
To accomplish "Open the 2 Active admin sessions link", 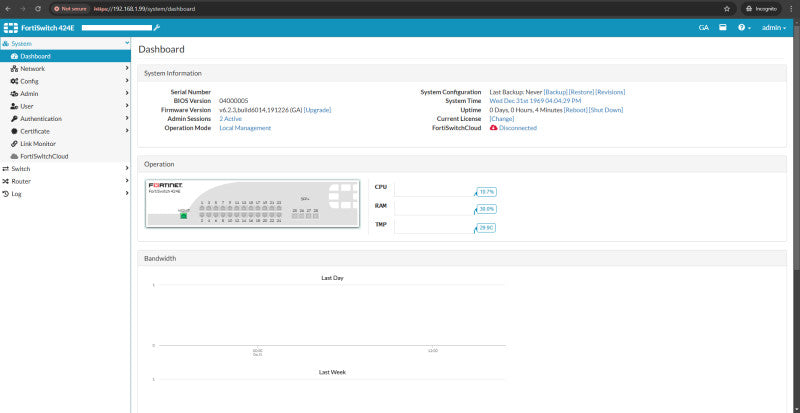I will point(231,119).
